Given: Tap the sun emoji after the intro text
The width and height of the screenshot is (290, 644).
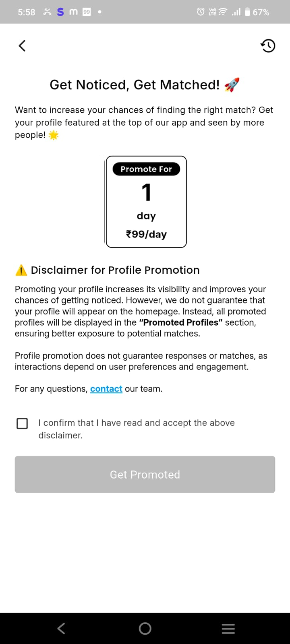Looking at the screenshot, I should pyautogui.click(x=53, y=135).
